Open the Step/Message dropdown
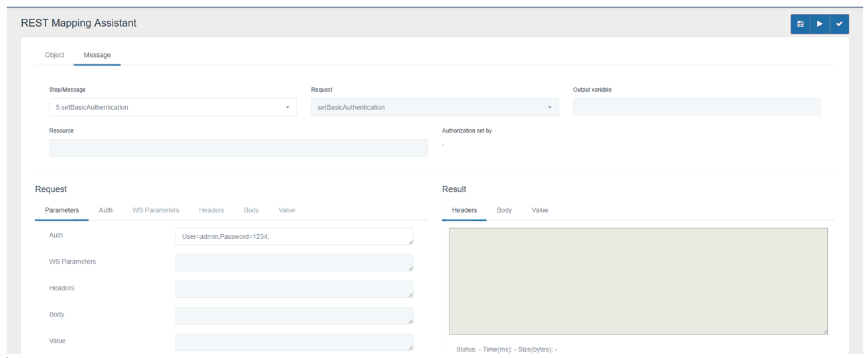Screen dimensions: 868x358 [172, 107]
